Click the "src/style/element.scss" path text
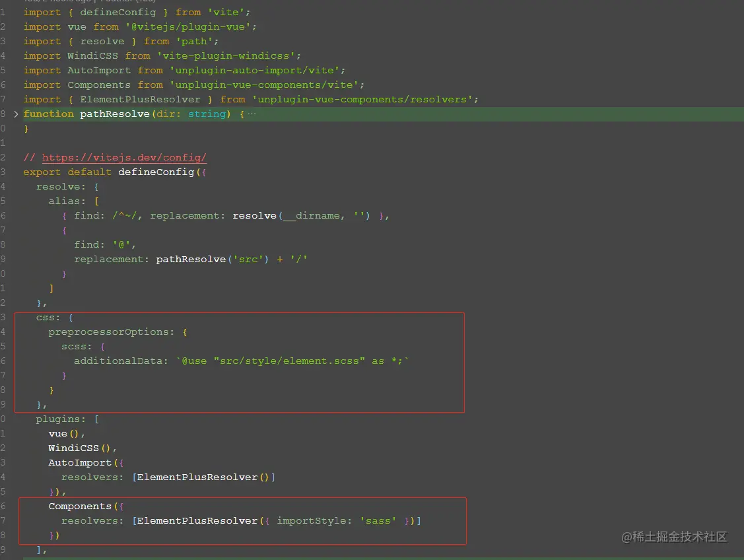 [x=289, y=361]
